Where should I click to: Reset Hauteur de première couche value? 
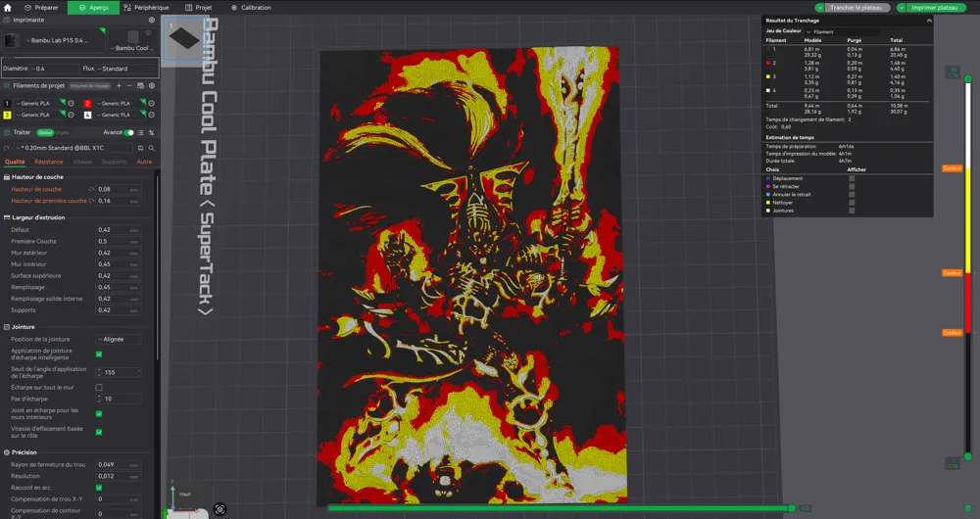tap(91, 201)
